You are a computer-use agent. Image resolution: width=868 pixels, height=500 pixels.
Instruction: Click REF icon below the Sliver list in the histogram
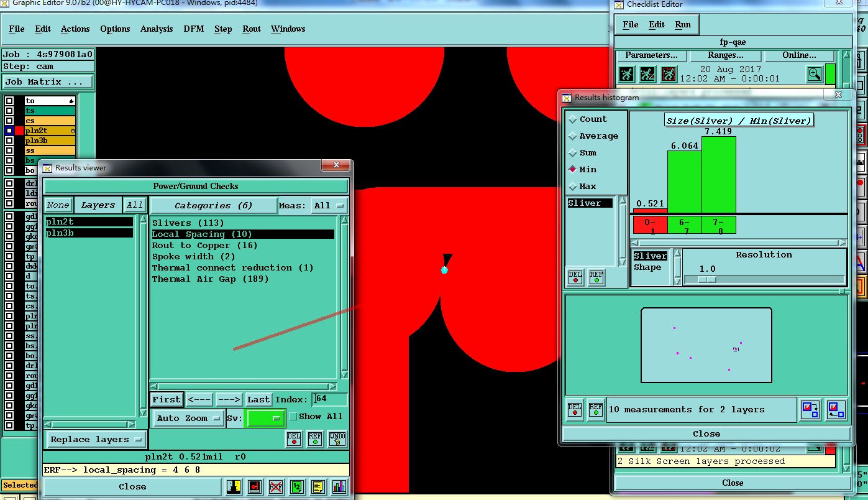coord(596,277)
